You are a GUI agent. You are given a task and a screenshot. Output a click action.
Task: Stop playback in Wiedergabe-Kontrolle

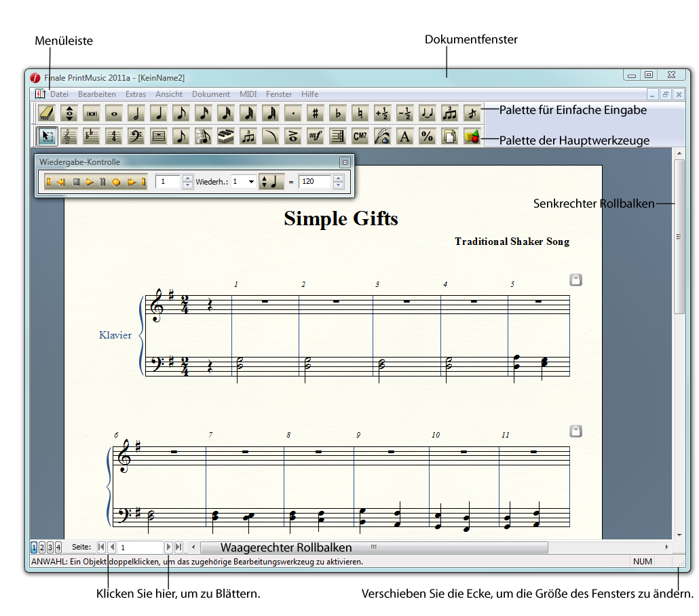tap(77, 182)
